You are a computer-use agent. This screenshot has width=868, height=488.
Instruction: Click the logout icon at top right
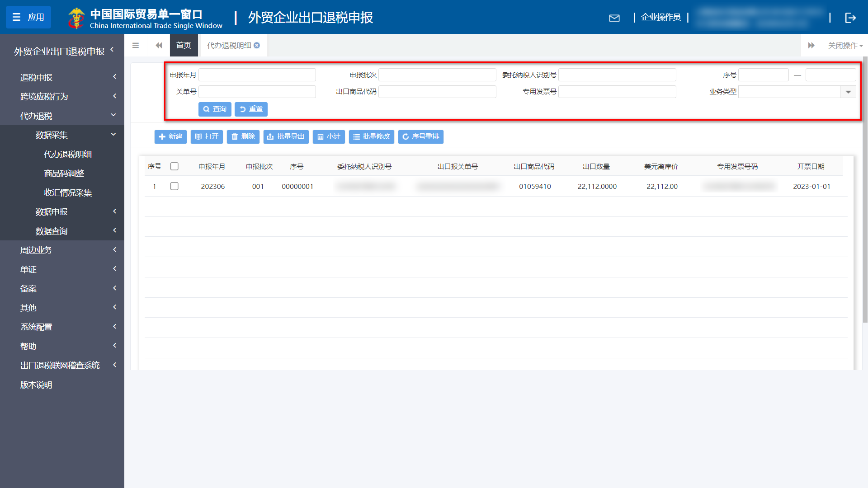click(x=850, y=18)
